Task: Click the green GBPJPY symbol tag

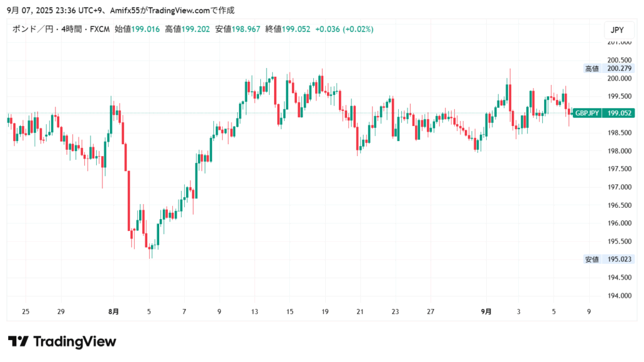Action: (587, 113)
